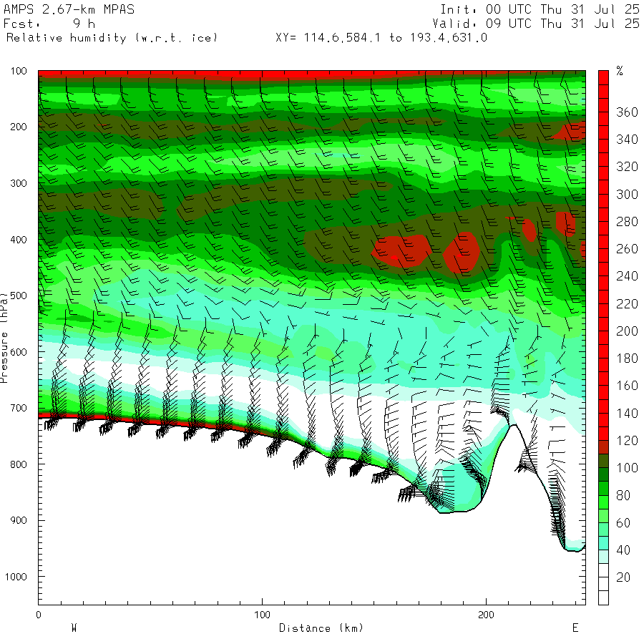Click the aqua 40% colorbar swatch
The image size is (644, 644).
603,543
